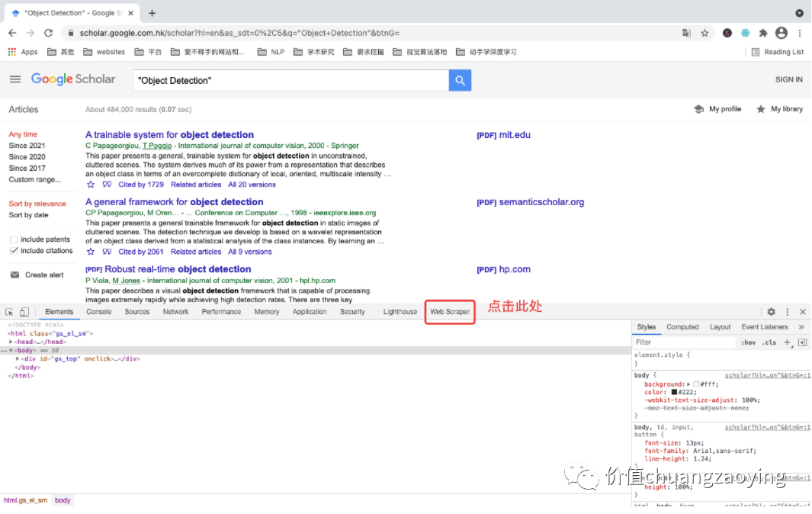Click SIGN IN

788,79
